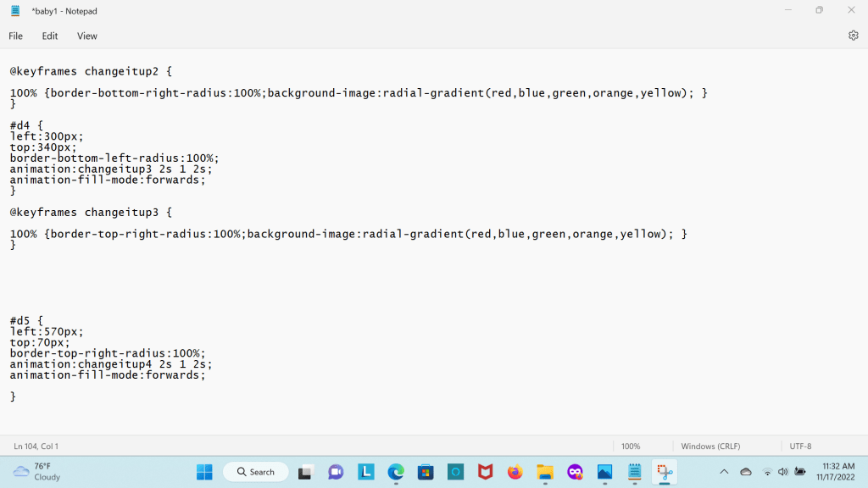Open Task View from taskbar
The width and height of the screenshot is (868, 488).
coord(306,472)
